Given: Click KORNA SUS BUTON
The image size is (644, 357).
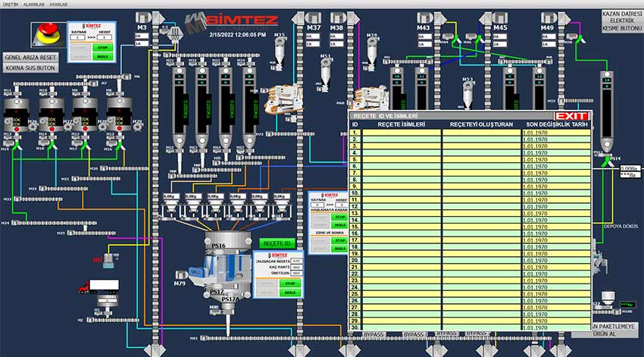Looking at the screenshot, I should [x=30, y=67].
